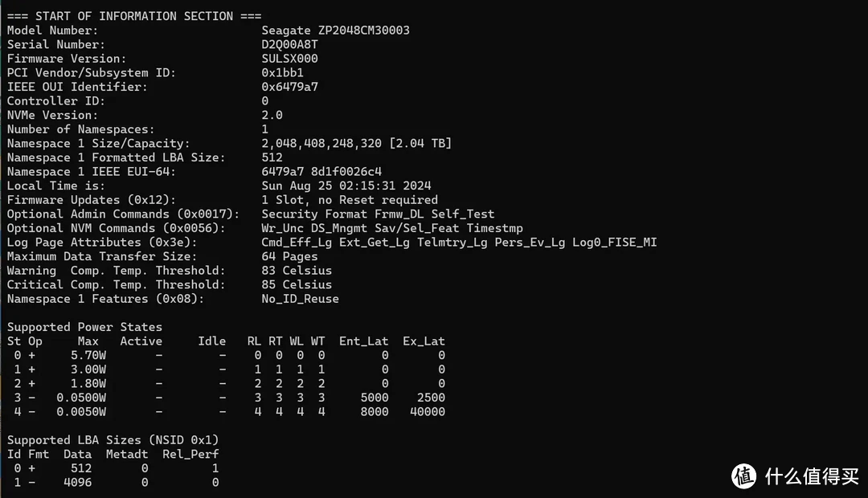Click the Supported LBA Sizes heading
The image size is (868, 498).
[113, 440]
